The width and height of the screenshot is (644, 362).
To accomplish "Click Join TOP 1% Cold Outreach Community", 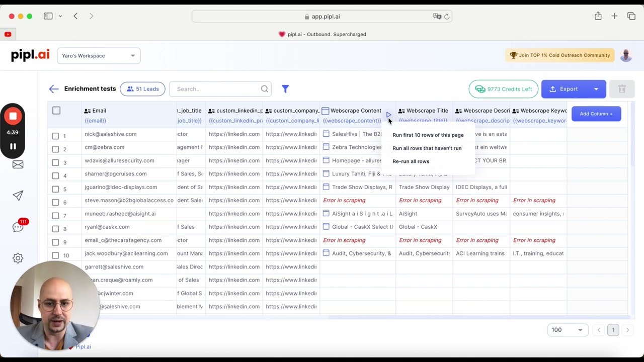I will click(x=560, y=55).
